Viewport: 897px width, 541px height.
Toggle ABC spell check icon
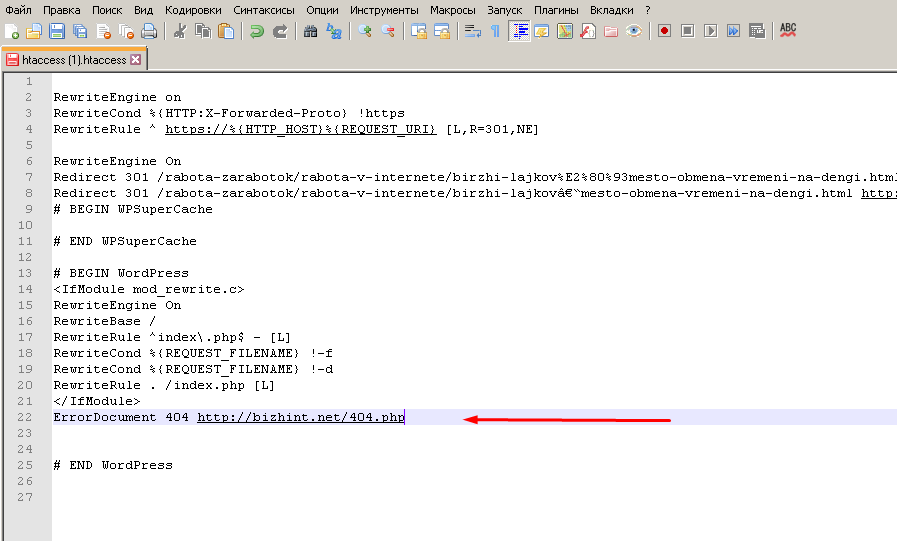[788, 31]
